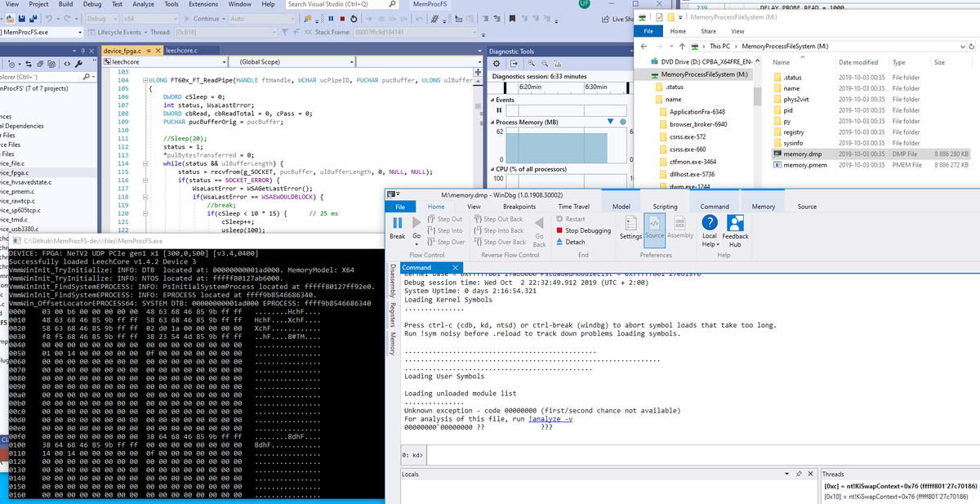Collapse Process Memory section
980x504 pixels.
coord(492,122)
